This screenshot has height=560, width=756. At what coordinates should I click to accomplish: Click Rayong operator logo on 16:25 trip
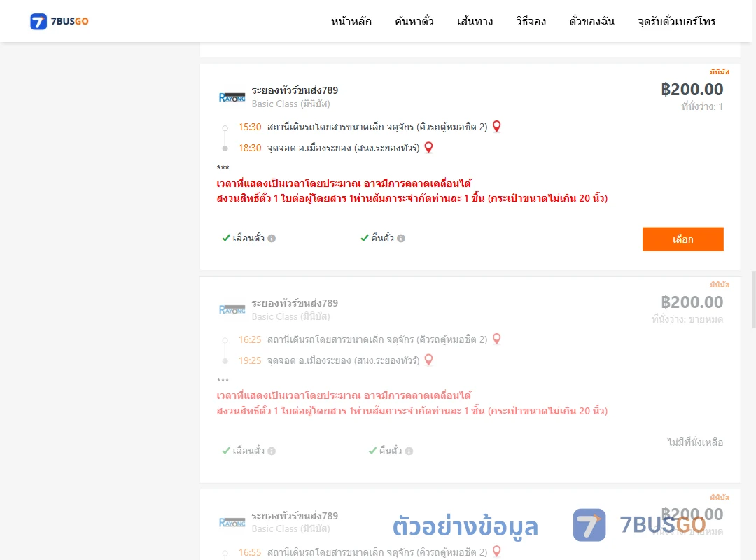pyautogui.click(x=232, y=309)
